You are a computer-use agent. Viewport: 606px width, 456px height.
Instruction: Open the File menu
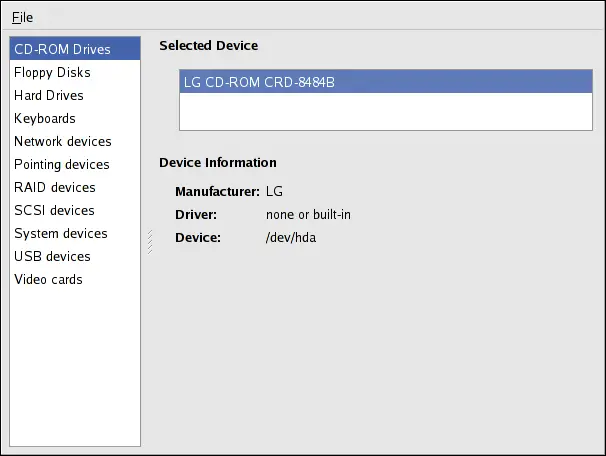22,17
